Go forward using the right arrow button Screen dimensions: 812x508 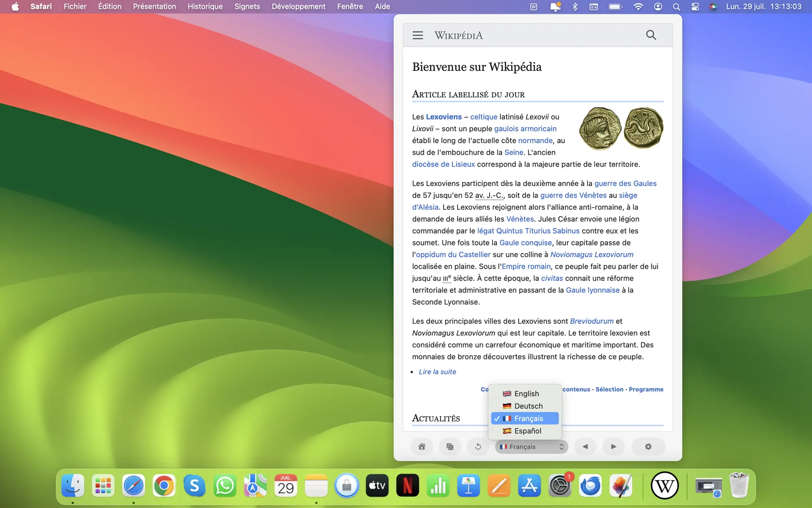(x=613, y=447)
